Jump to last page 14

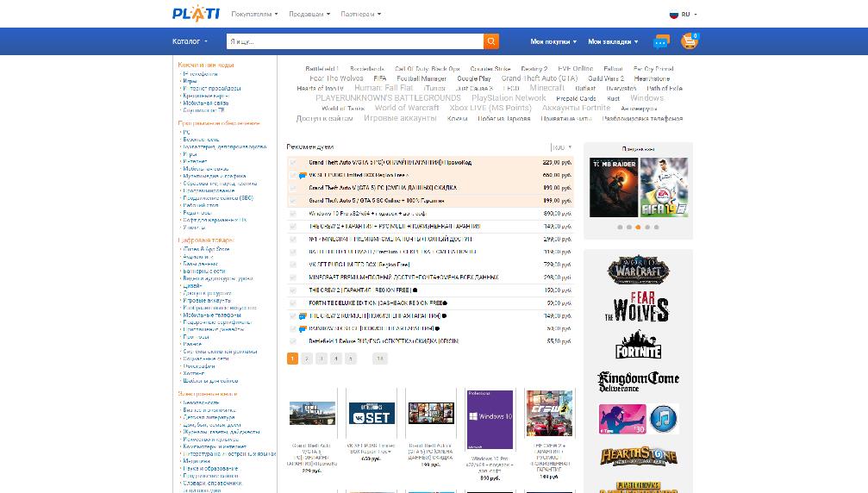(380, 359)
